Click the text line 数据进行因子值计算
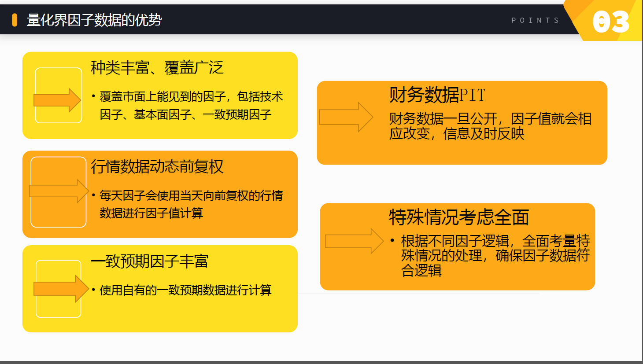This screenshot has width=643, height=364. point(151,213)
